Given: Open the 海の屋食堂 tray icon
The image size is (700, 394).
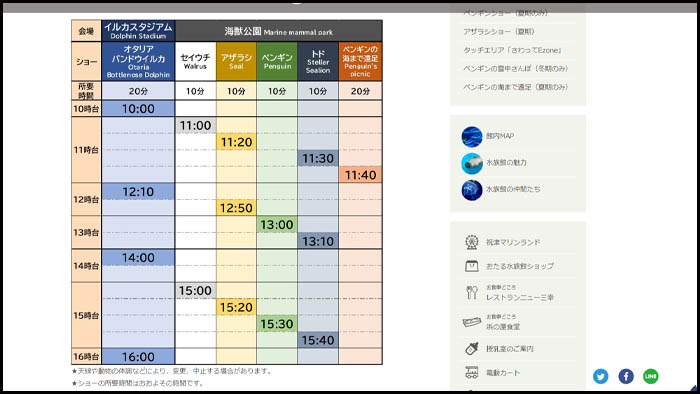Looking at the screenshot, I should [471, 322].
